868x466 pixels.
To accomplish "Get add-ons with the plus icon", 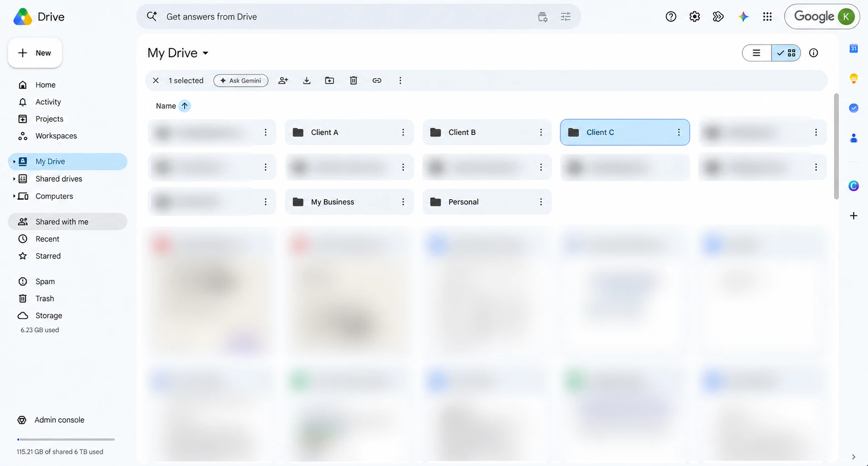I will (x=853, y=216).
